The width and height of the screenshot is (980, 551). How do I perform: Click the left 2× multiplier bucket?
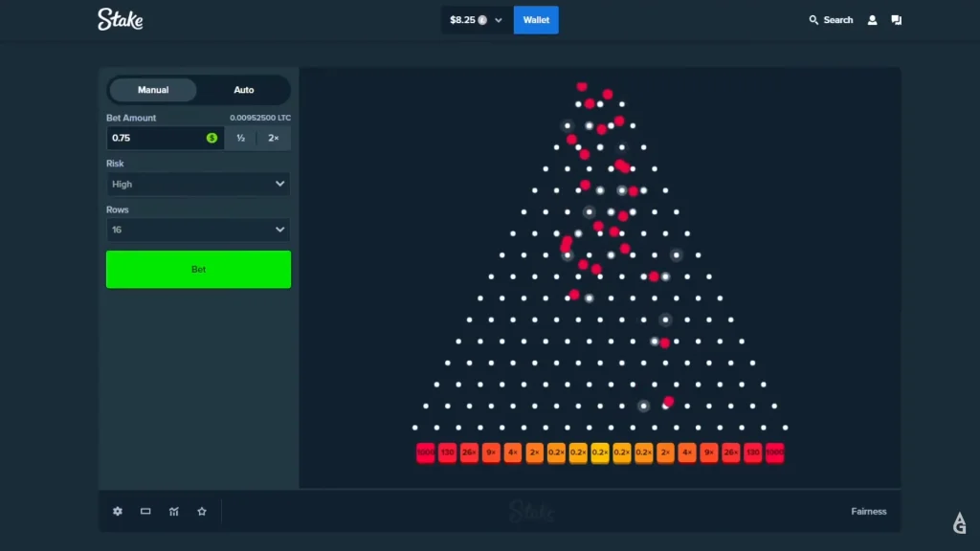[x=534, y=452]
